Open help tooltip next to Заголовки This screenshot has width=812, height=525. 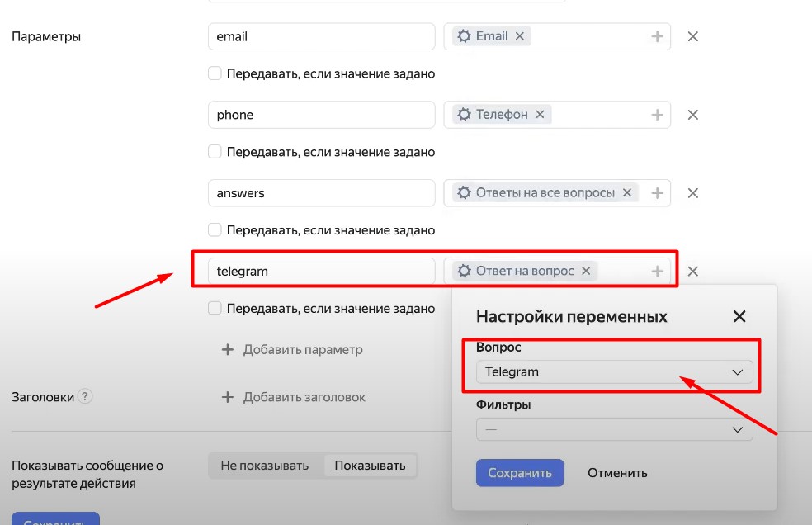(x=85, y=396)
